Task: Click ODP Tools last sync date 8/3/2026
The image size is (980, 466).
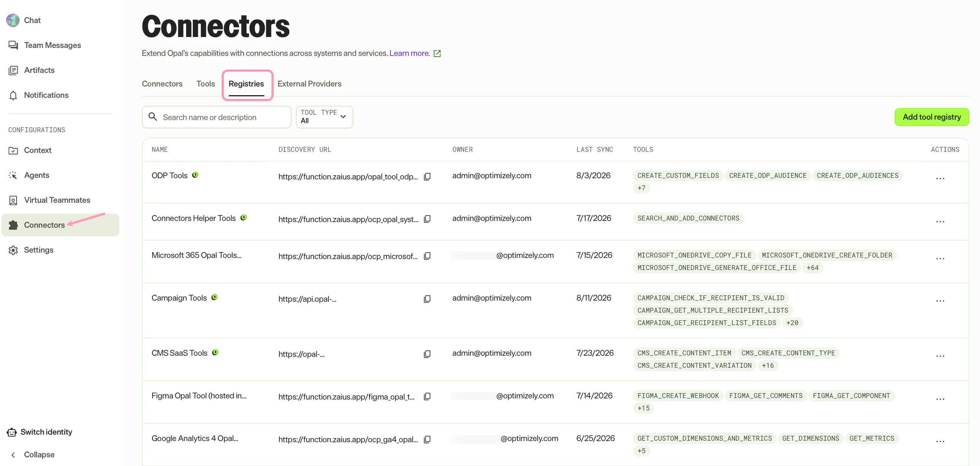Action: (593, 176)
